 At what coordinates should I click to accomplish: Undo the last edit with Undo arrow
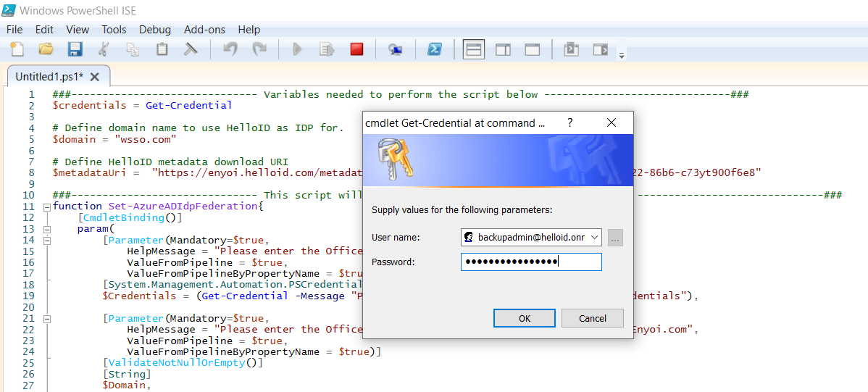tap(230, 49)
